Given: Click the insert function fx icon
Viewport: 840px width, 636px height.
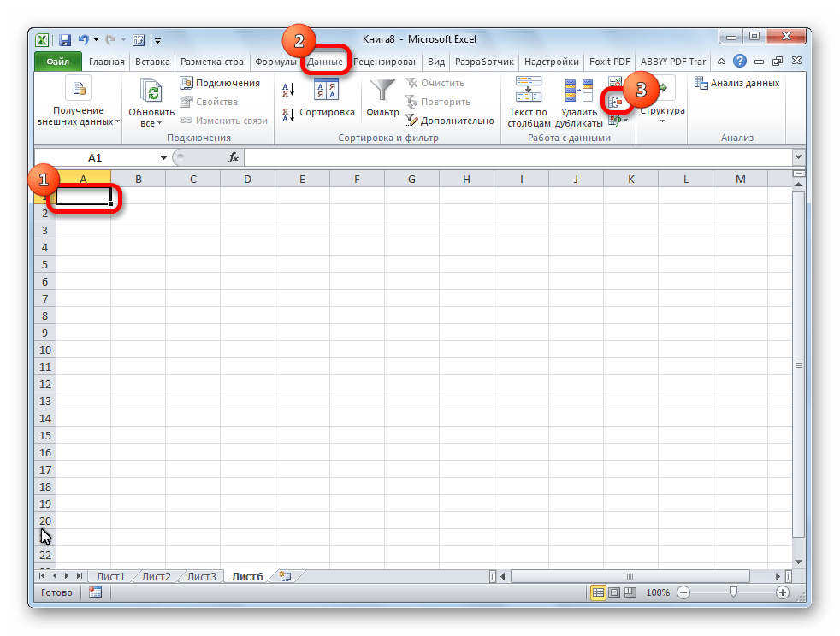Looking at the screenshot, I should coord(234,157).
